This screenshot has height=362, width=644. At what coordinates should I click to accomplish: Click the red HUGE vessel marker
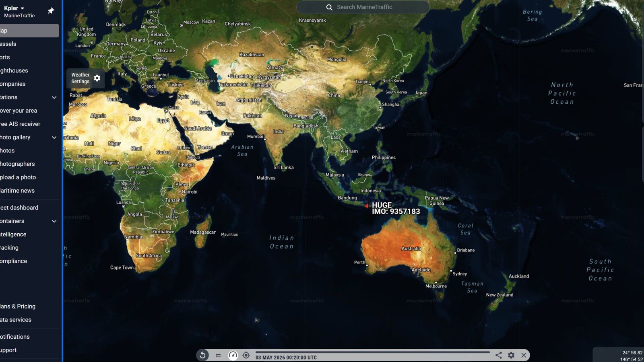[x=366, y=206]
